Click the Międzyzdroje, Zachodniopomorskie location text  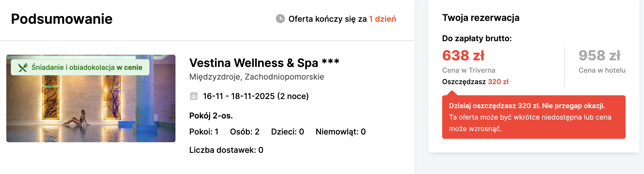[x=257, y=77]
